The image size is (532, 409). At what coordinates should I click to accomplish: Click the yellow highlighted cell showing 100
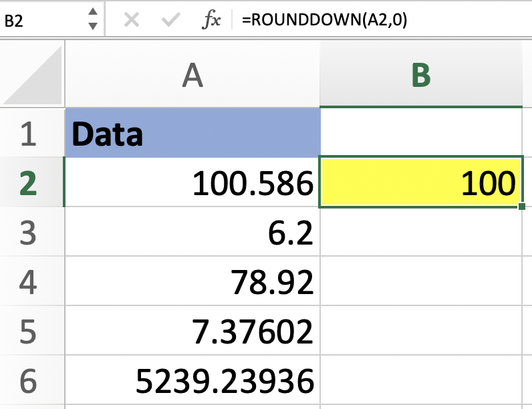point(421,182)
